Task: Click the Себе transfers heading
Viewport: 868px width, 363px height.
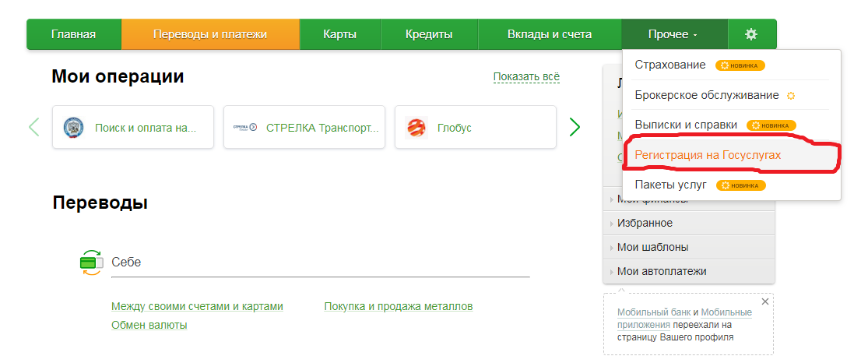Action: coord(126,263)
